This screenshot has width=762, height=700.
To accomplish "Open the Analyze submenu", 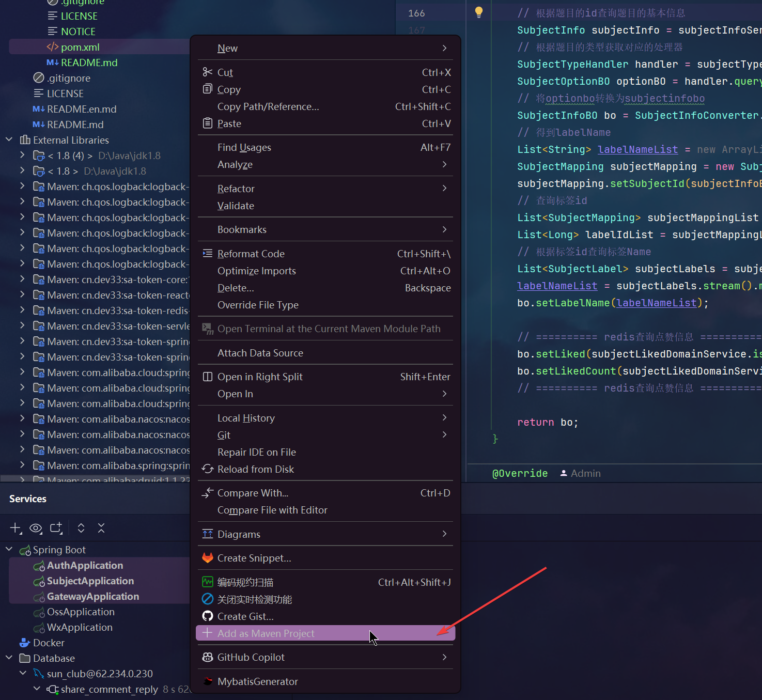I will (x=325, y=164).
